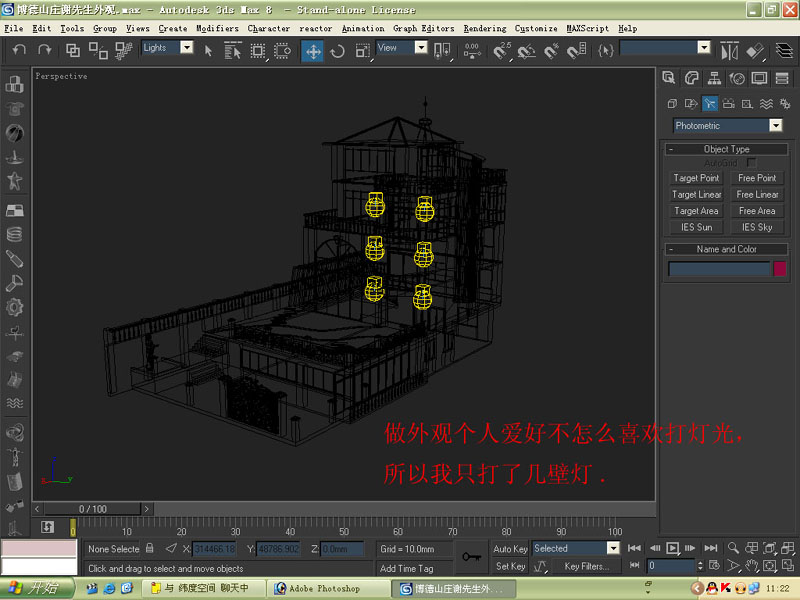Toggle the Select and Move tool

pos(312,51)
